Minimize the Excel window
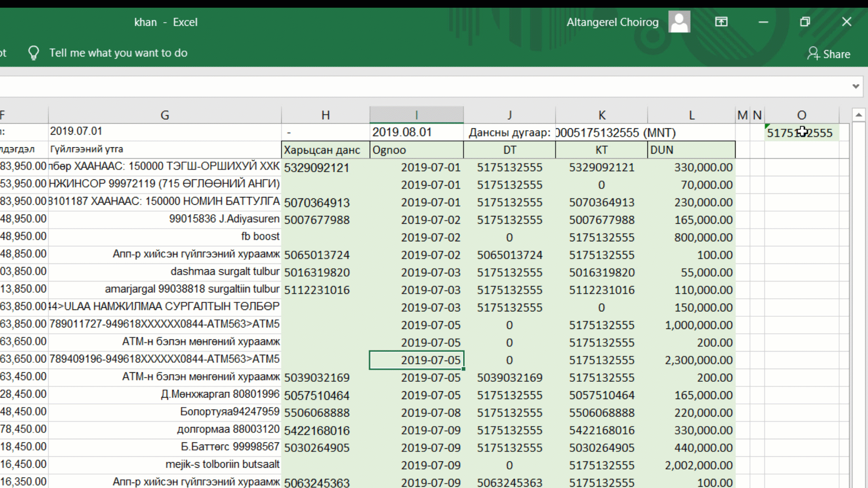 (763, 22)
